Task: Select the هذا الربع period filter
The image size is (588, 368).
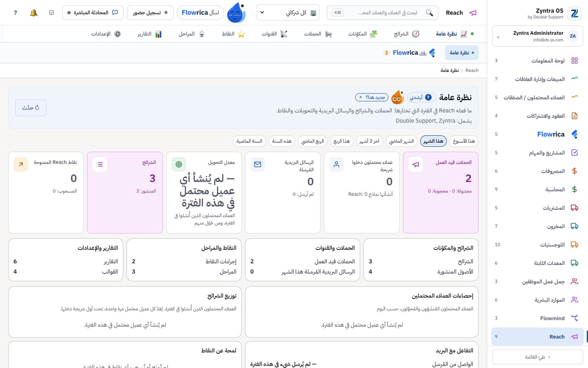Action: click(342, 141)
